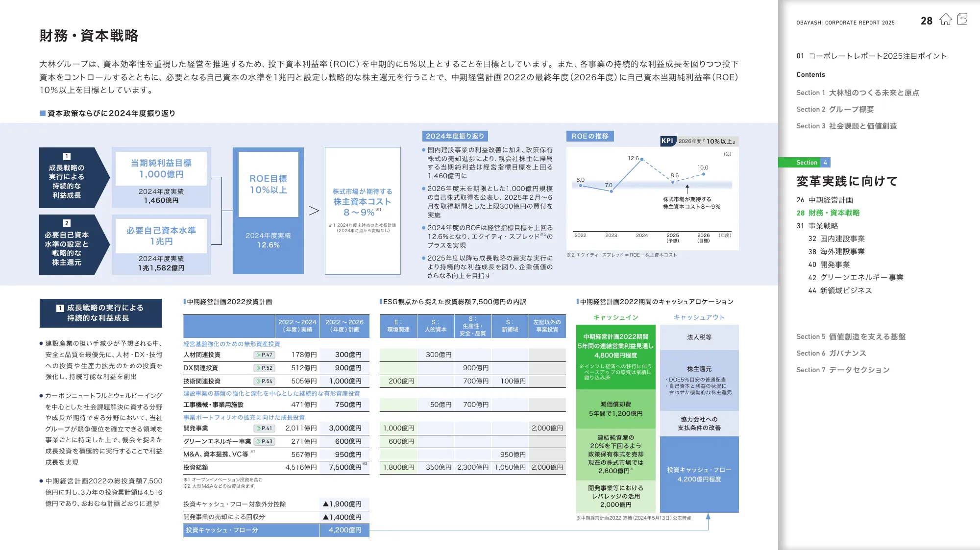980x550 pixels.
Task: Click the home icon beside page number
Action: (946, 20)
